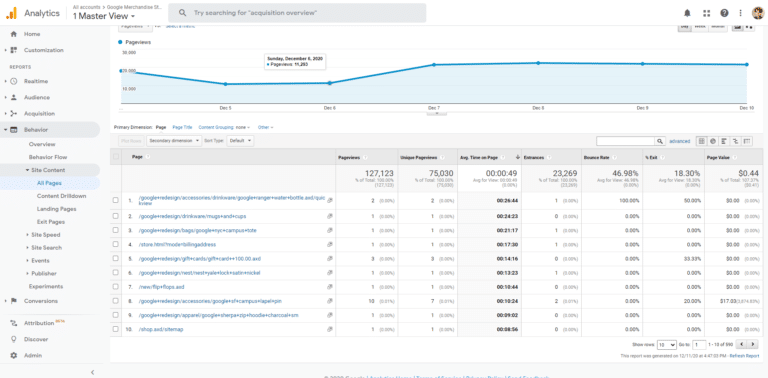Click the Refresh Report link
Image resolution: width=768 pixels, height=378 pixels.
pos(744,356)
